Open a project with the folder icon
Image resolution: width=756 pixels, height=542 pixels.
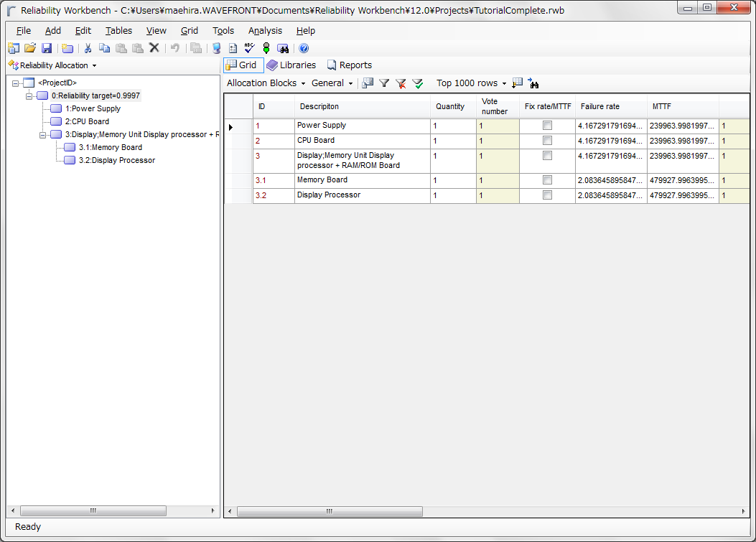tap(30, 48)
